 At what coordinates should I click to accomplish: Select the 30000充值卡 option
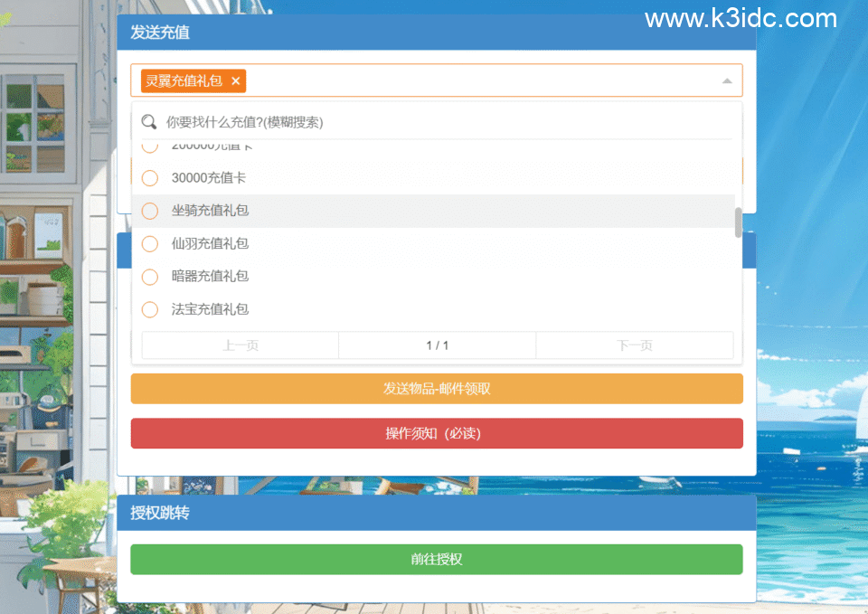(150, 177)
